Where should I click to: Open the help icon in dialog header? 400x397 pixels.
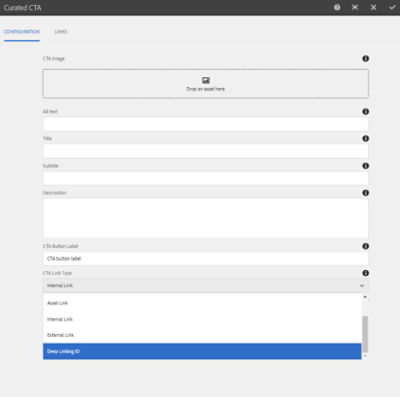pyautogui.click(x=337, y=7)
